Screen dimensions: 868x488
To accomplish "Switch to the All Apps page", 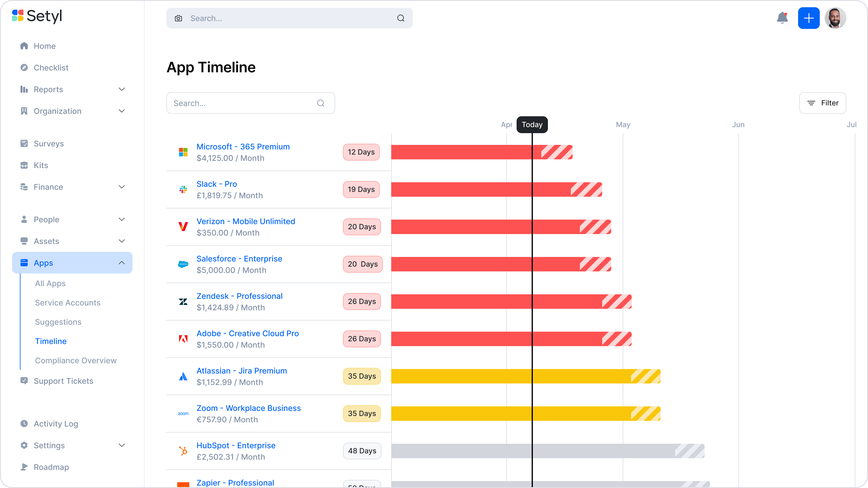I will 50,283.
